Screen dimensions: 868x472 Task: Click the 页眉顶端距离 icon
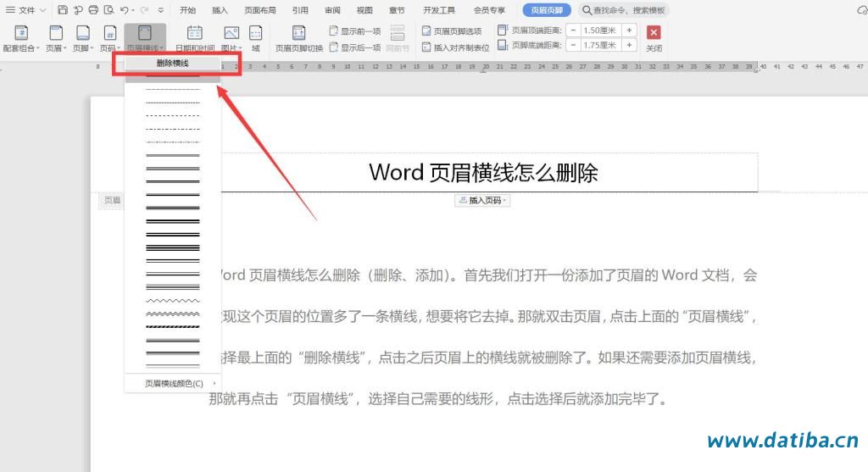tap(502, 31)
